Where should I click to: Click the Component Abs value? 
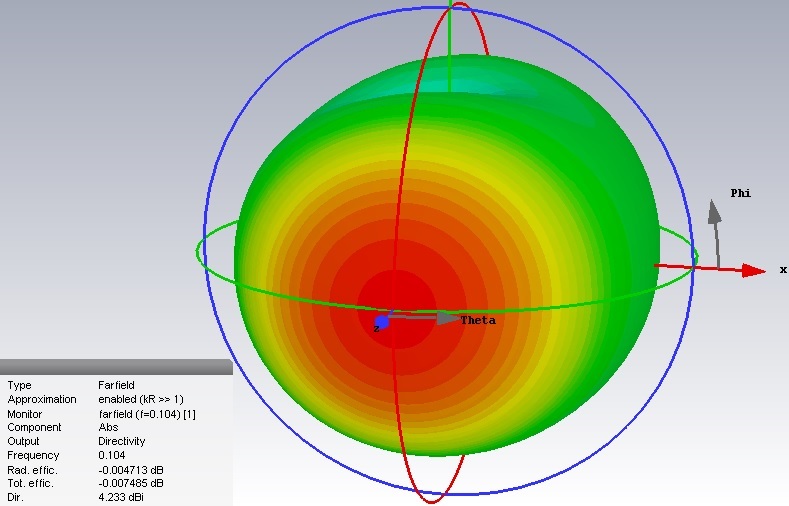tap(108, 427)
